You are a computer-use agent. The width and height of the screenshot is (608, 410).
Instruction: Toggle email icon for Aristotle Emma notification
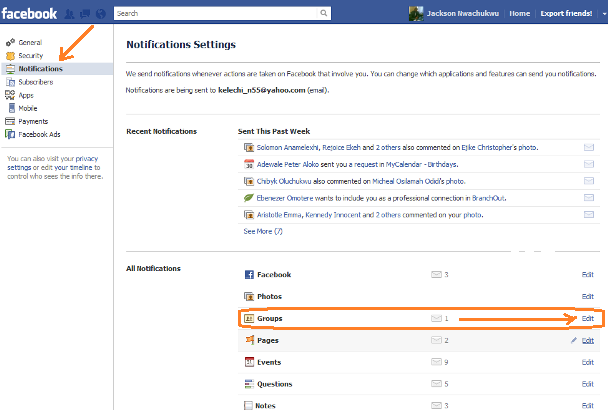[x=589, y=215]
